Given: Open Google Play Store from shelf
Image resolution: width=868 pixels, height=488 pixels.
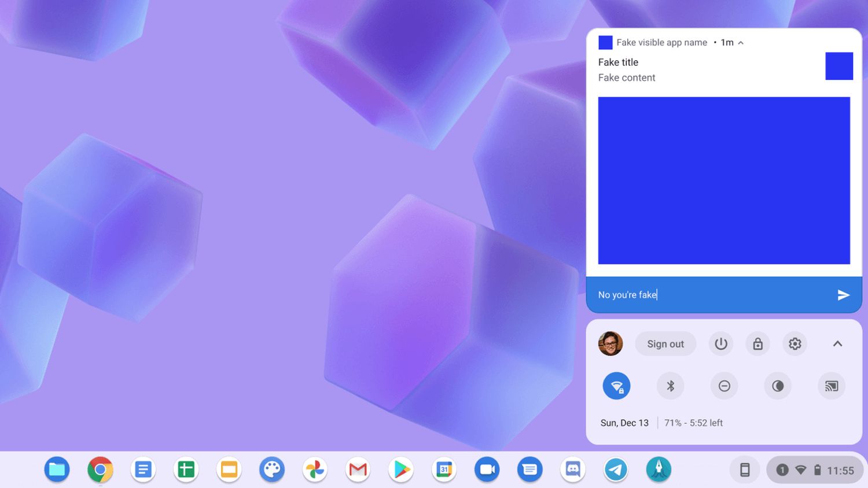Looking at the screenshot, I should pyautogui.click(x=401, y=469).
